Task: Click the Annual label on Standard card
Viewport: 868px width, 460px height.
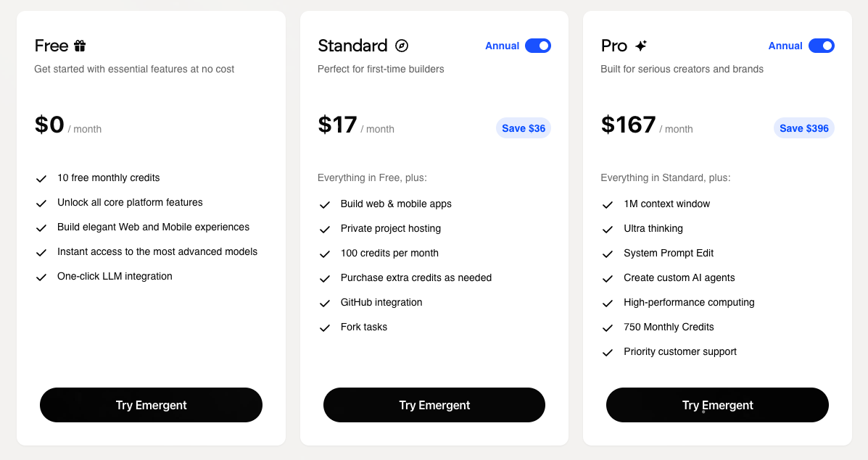Action: pos(503,46)
